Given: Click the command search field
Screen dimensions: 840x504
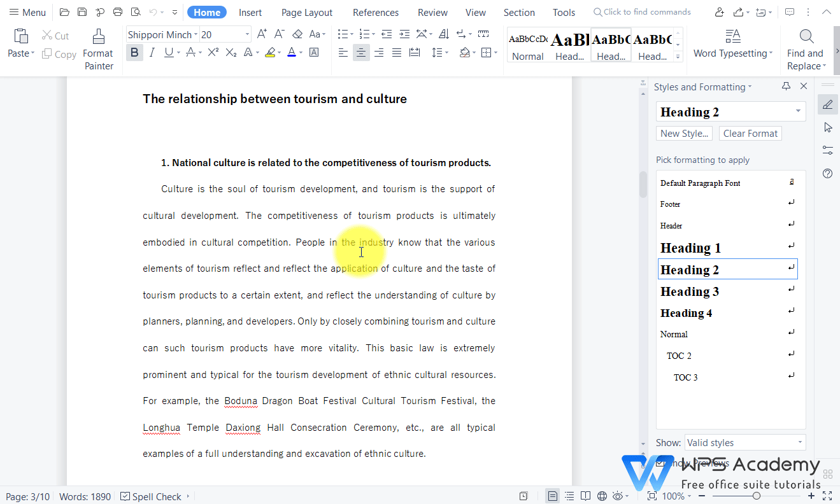Looking at the screenshot, I should click(x=642, y=11).
